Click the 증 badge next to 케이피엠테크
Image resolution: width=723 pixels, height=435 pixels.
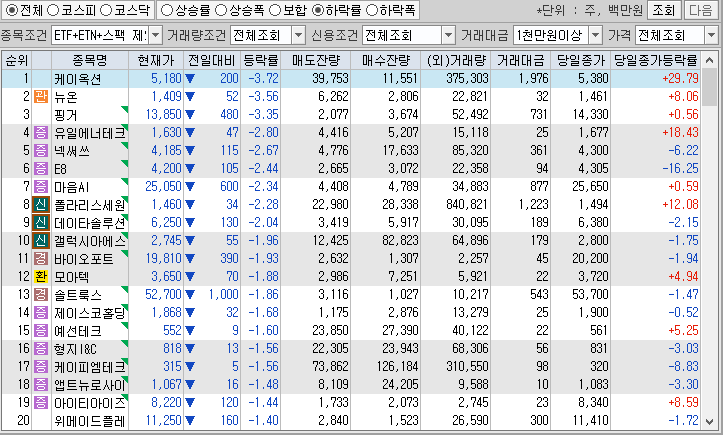pos(41,366)
